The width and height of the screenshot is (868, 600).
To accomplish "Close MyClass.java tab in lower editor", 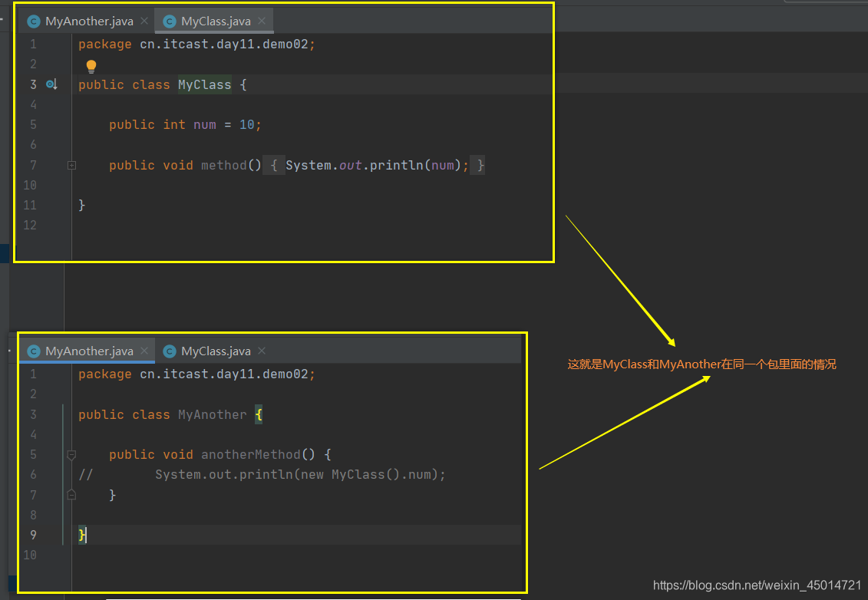I will (x=262, y=351).
